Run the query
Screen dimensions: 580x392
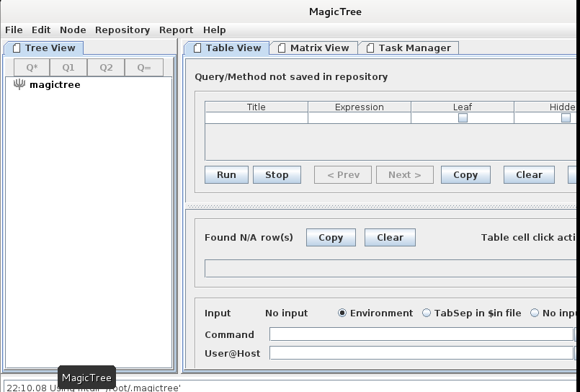[x=226, y=175]
